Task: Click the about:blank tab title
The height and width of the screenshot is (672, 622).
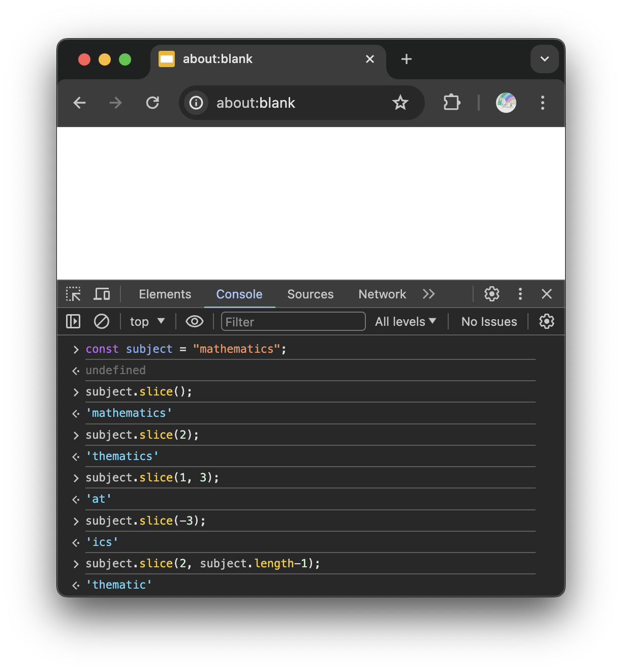Action: 217,59
